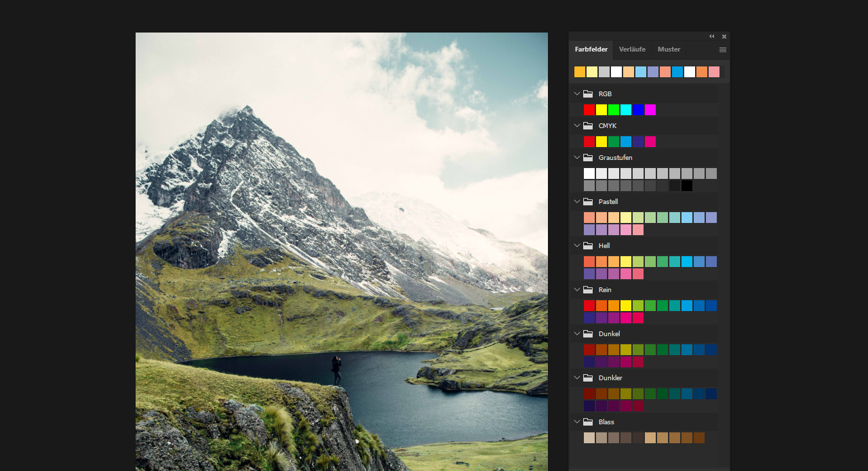Select the magenta swatch in RGB group
This screenshot has height=471, width=868.
click(x=650, y=110)
